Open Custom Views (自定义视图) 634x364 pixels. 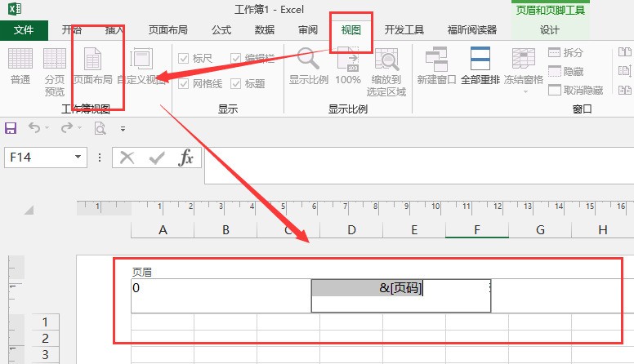[141, 67]
